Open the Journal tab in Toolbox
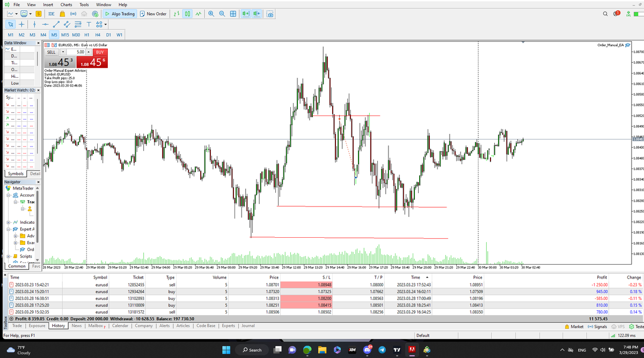 tap(248, 326)
